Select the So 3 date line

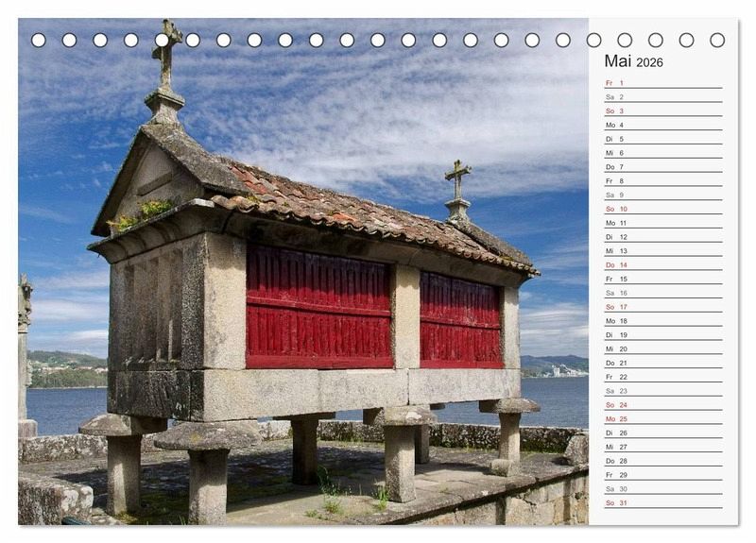pos(662,110)
